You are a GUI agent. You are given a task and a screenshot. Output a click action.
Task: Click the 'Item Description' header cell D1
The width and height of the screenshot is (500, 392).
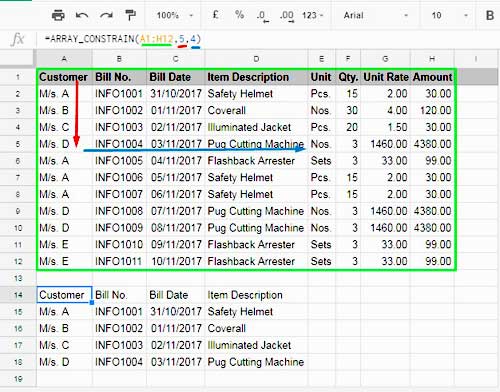pos(256,77)
